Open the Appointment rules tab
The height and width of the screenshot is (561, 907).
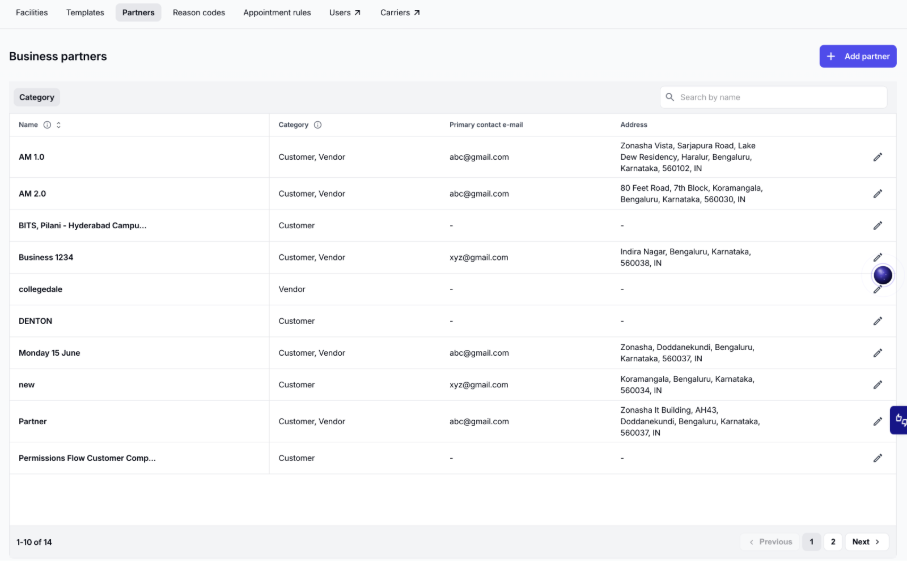coord(277,12)
